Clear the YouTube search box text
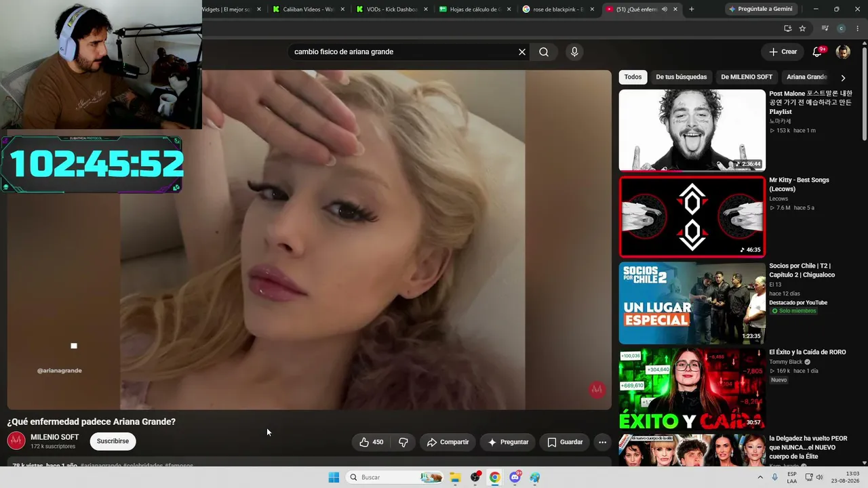 click(522, 52)
